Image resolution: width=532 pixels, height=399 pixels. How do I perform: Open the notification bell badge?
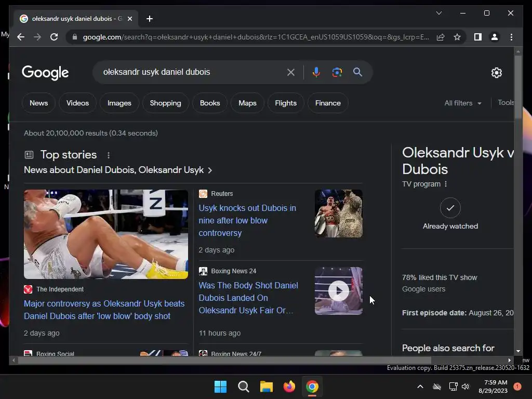517,387
